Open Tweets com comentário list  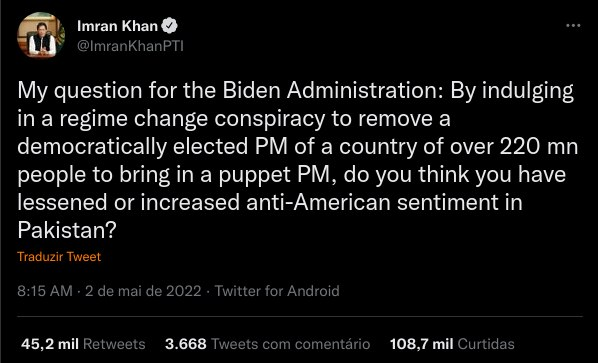[291, 344]
